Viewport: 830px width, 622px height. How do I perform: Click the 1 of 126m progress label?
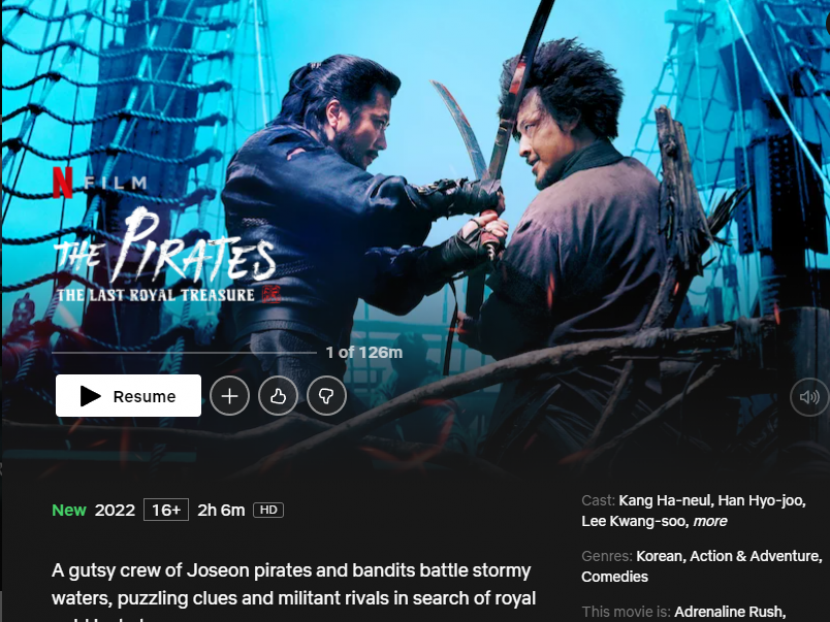pos(364,353)
